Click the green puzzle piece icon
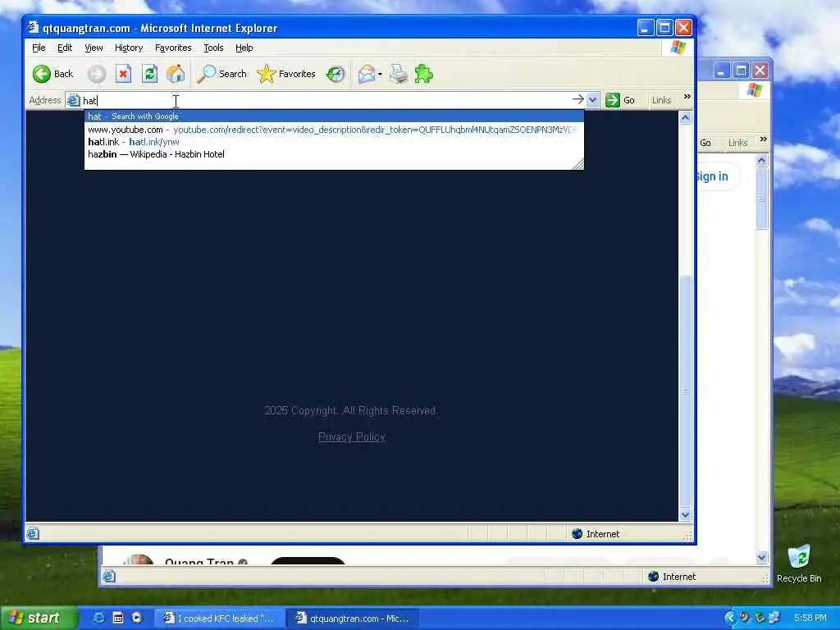840x630 pixels. click(x=424, y=74)
